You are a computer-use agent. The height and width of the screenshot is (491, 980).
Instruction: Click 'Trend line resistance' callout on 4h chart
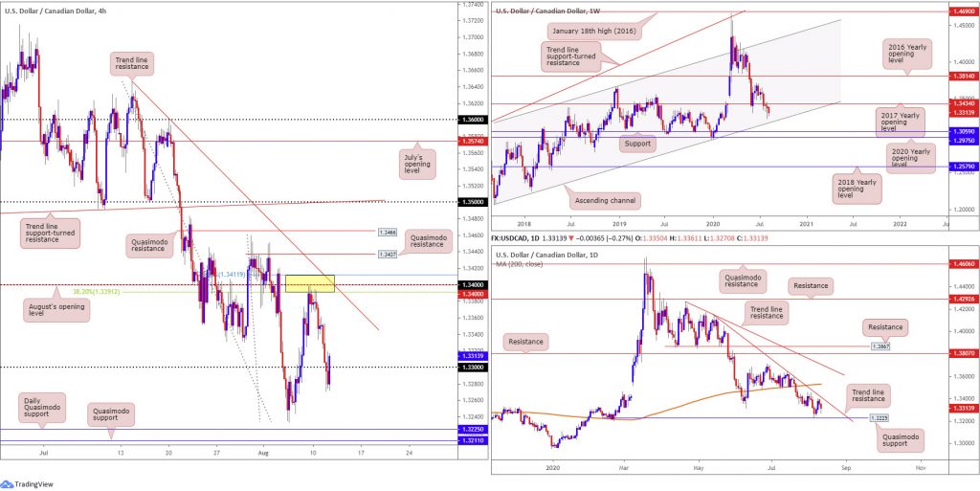[x=130, y=62]
